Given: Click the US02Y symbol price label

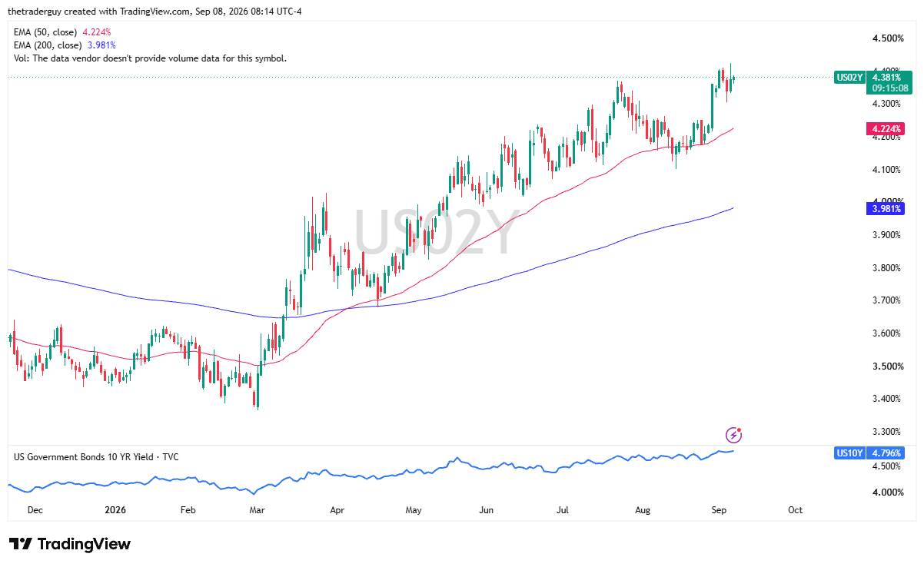Looking at the screenshot, I should (849, 77).
